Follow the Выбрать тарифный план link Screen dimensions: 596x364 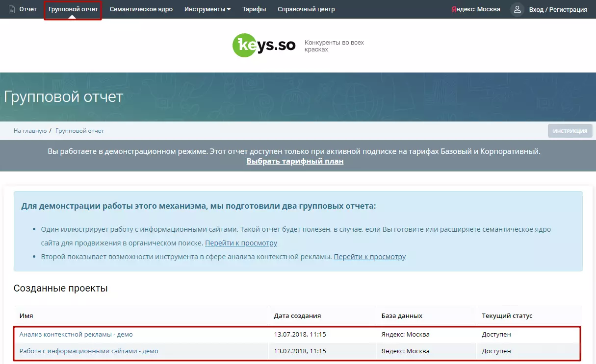[295, 161]
